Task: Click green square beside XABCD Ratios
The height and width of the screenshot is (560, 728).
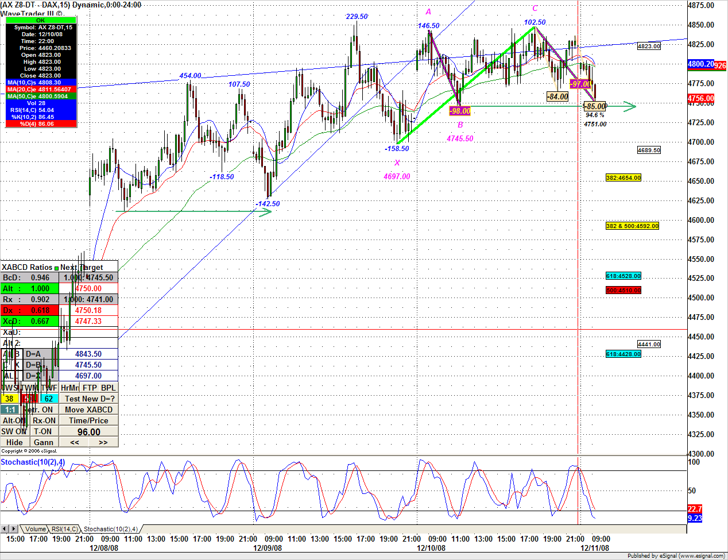Action: [x=56, y=268]
